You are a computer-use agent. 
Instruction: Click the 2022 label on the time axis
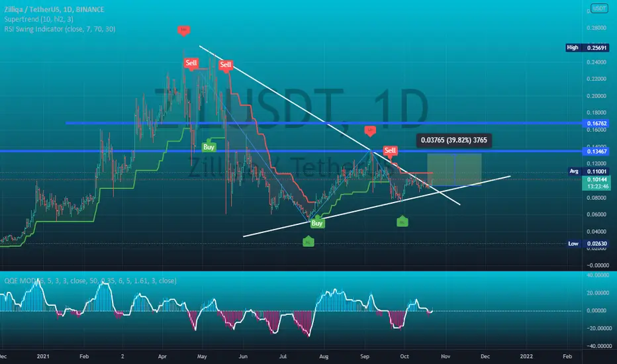click(x=526, y=356)
